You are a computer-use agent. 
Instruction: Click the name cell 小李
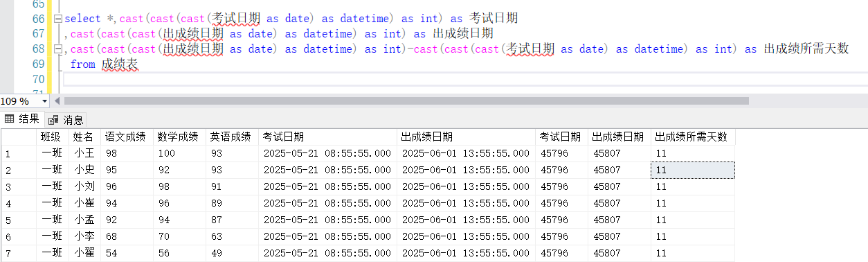(x=84, y=236)
